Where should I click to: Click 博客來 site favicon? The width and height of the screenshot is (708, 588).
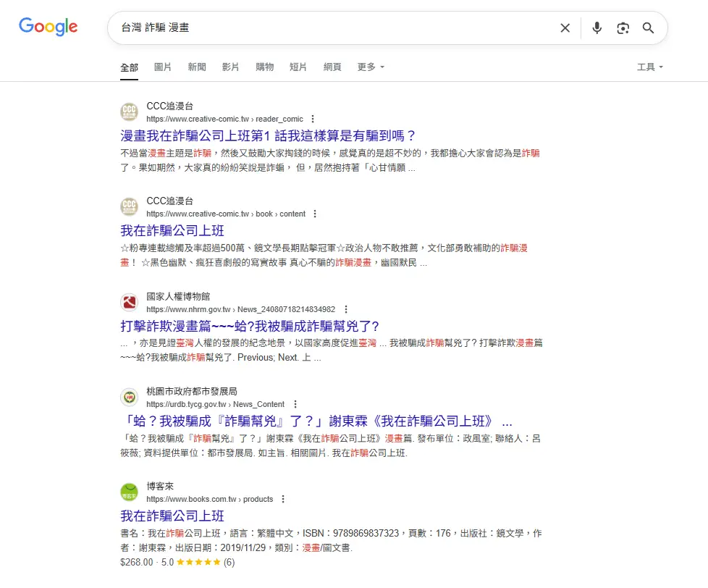[x=129, y=492]
